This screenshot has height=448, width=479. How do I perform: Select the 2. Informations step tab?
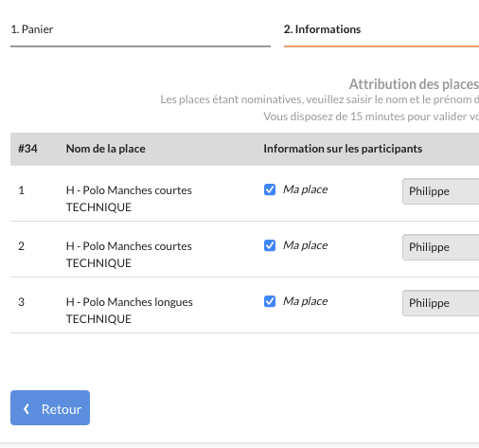[x=322, y=29]
